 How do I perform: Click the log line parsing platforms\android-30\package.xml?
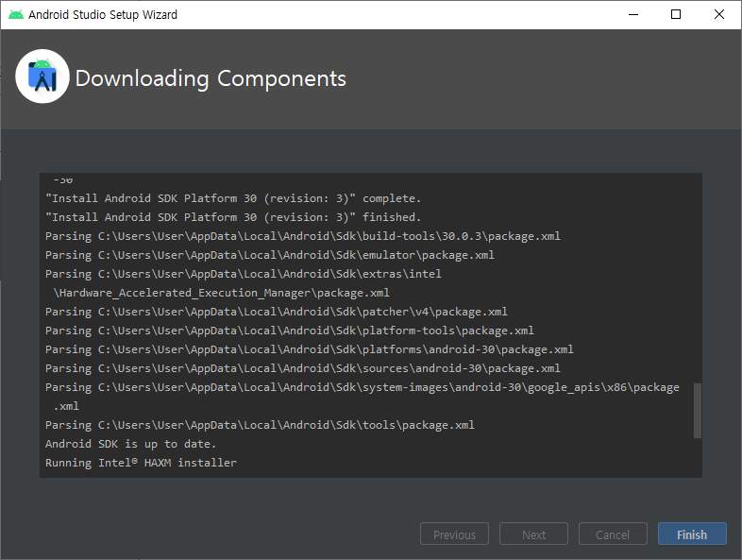pos(310,349)
